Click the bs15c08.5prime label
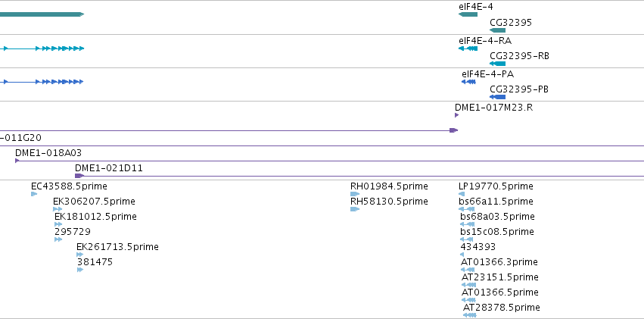The image size is (644, 319). (x=497, y=232)
